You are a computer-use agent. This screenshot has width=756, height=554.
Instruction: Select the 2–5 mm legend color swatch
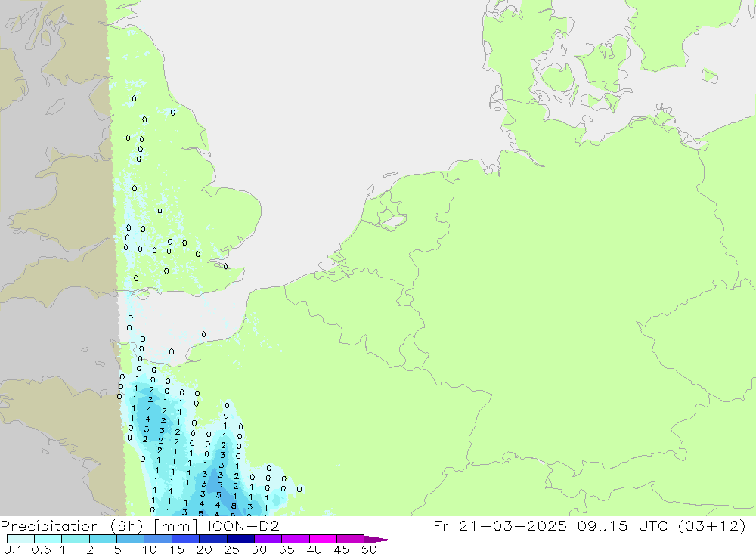click(103, 539)
